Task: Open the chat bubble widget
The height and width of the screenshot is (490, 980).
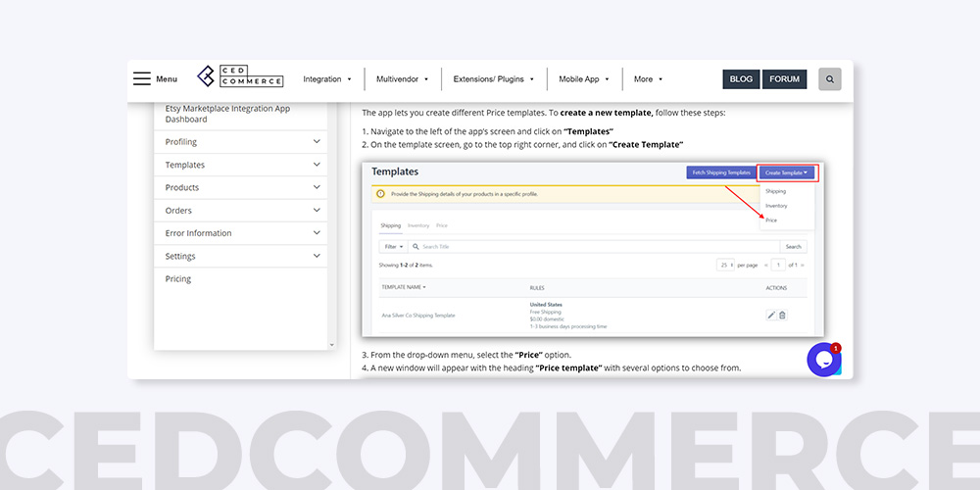Action: click(824, 360)
